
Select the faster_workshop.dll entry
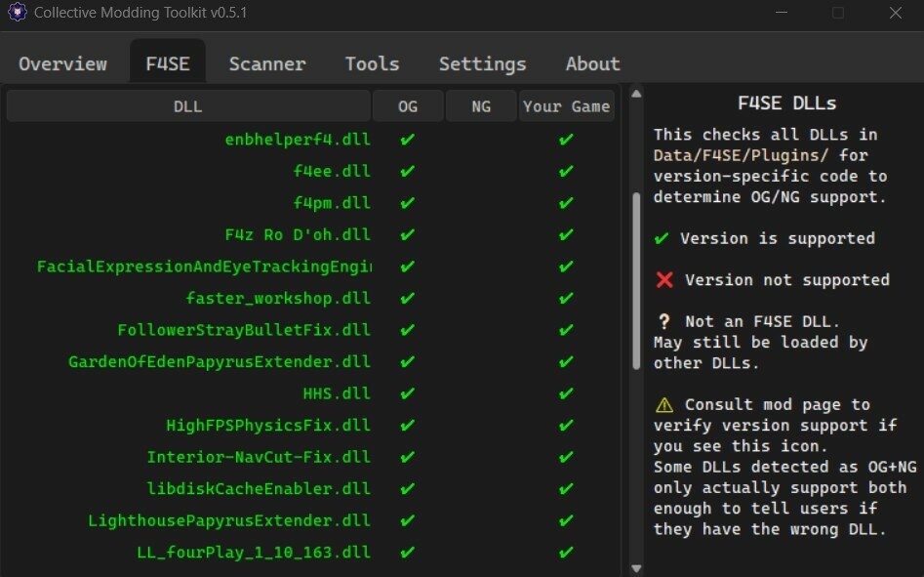[x=278, y=299]
